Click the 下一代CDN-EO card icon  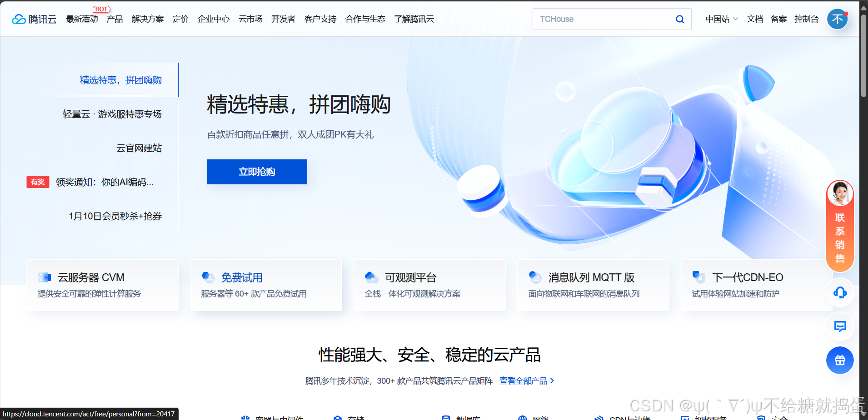pos(699,277)
